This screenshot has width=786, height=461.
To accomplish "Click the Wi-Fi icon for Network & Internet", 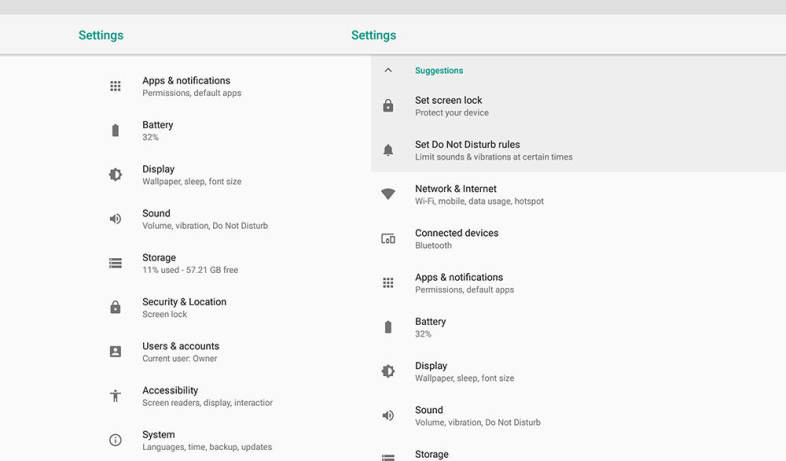I will tap(388, 194).
